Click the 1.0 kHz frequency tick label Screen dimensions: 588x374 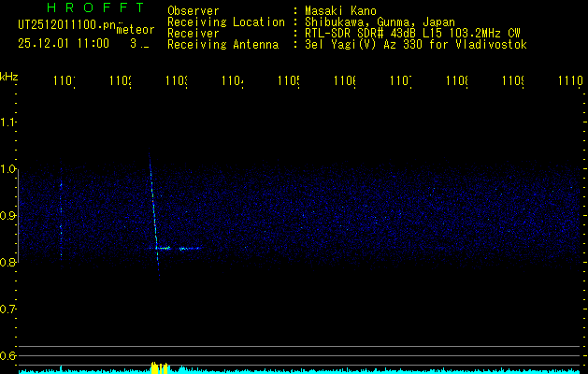(8, 169)
